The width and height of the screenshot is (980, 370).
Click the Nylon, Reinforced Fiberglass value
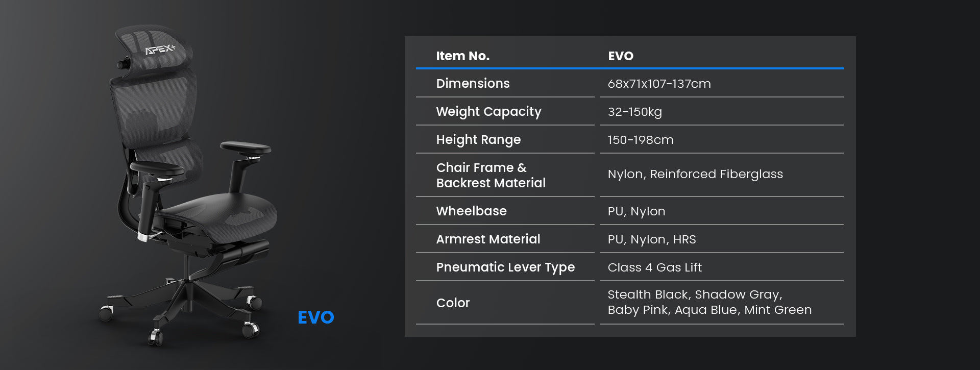point(695,174)
